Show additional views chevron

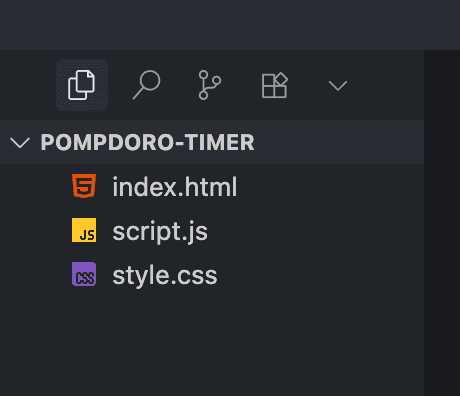(338, 86)
